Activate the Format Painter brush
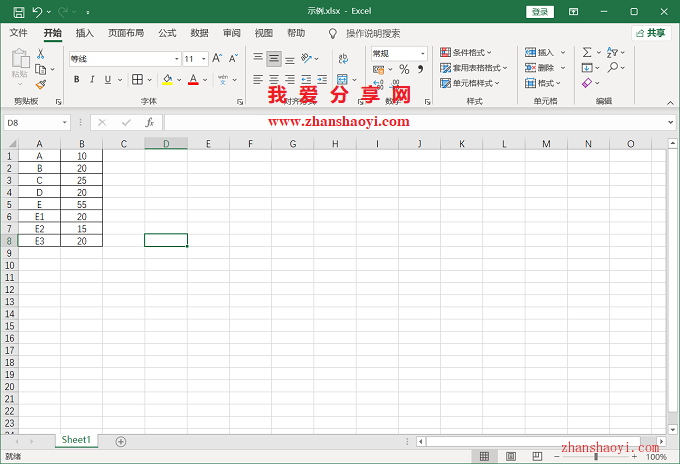The image size is (680, 464). point(41,85)
